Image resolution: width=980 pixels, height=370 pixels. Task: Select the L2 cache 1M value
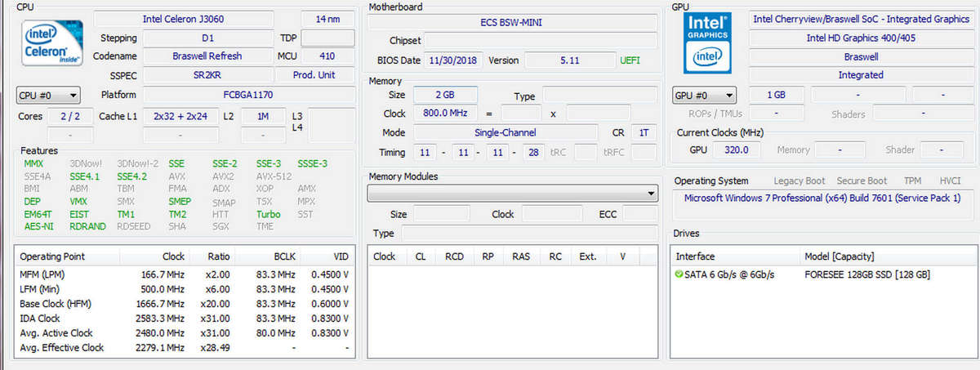[x=263, y=117]
